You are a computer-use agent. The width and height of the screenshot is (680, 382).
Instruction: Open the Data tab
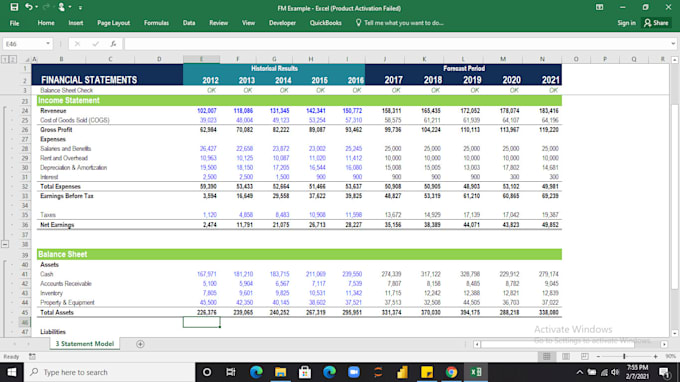pyautogui.click(x=189, y=23)
